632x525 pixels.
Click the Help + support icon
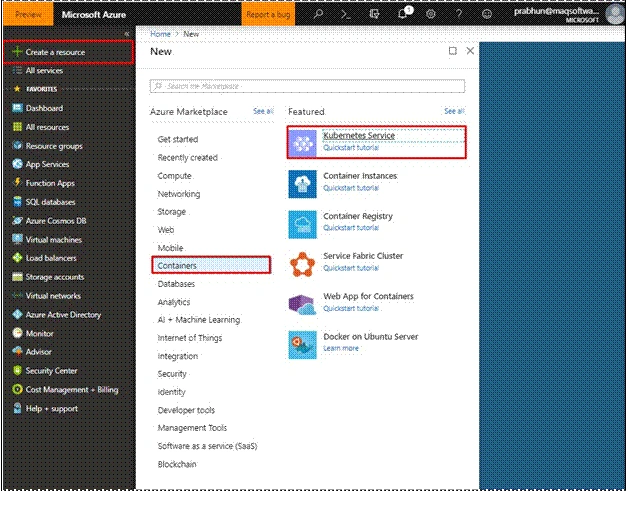click(x=17, y=408)
